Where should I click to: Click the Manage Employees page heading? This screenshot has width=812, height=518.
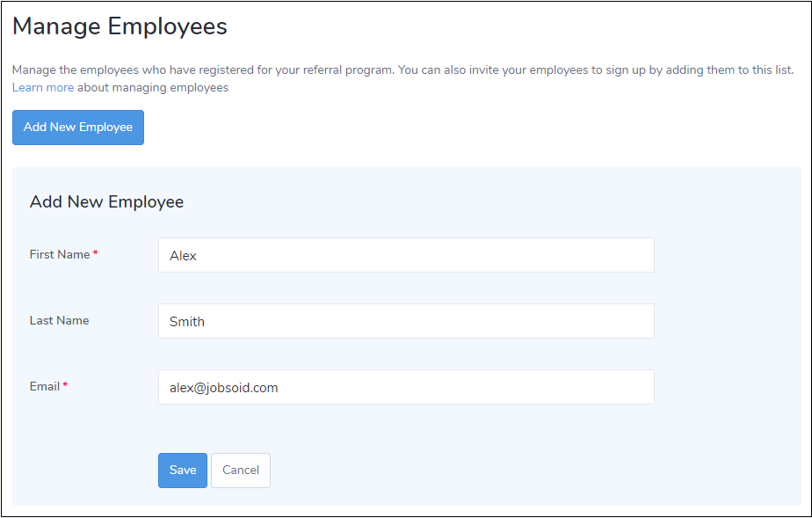(x=120, y=26)
